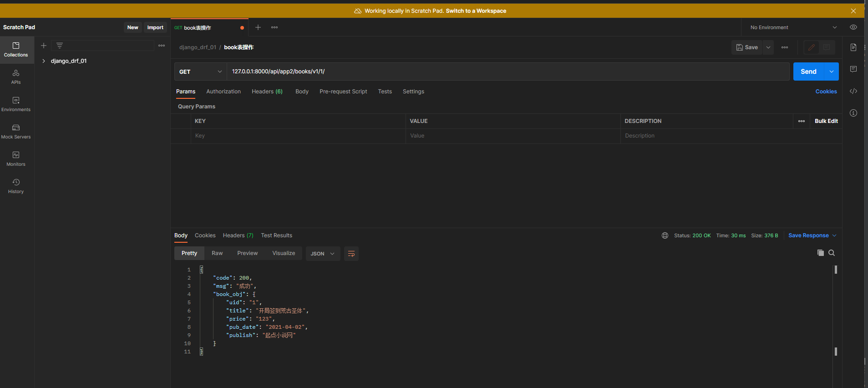The width and height of the screenshot is (868, 388).
Task: Click Switch to a Workspace link
Action: pyautogui.click(x=476, y=11)
